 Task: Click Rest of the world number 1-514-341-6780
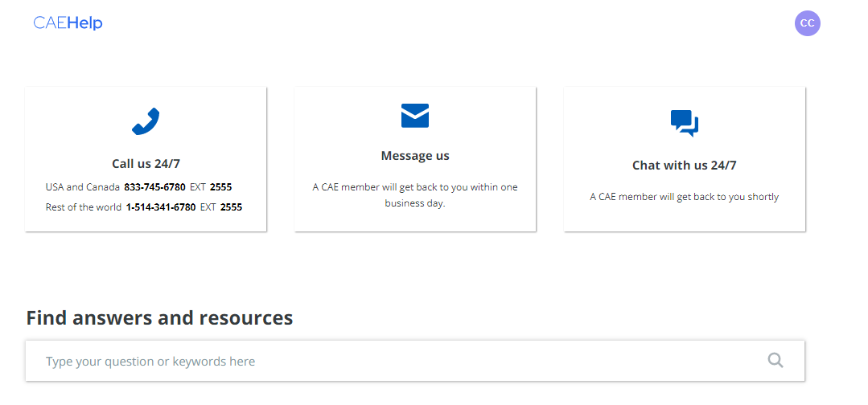161,207
